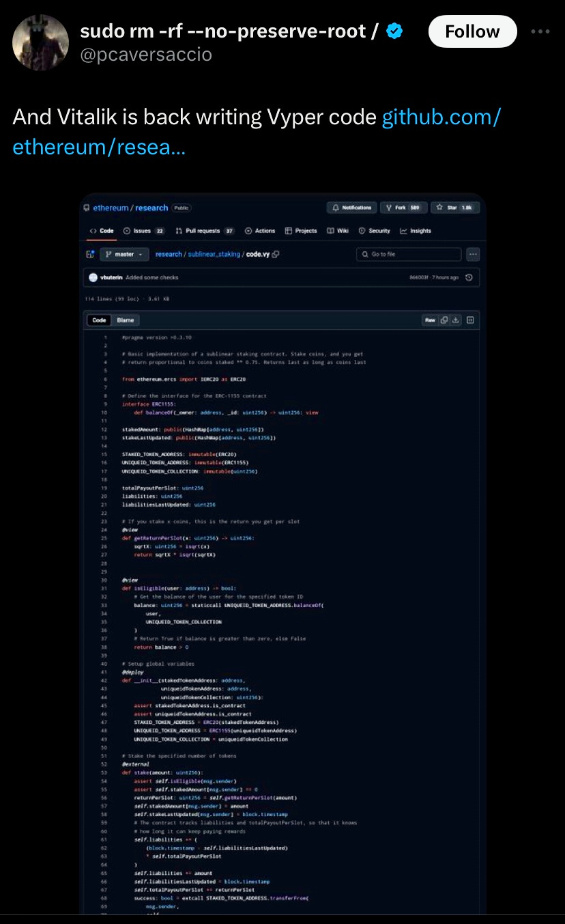565x924 pixels.
Task: Click the Fork 589 button
Action: (x=403, y=208)
